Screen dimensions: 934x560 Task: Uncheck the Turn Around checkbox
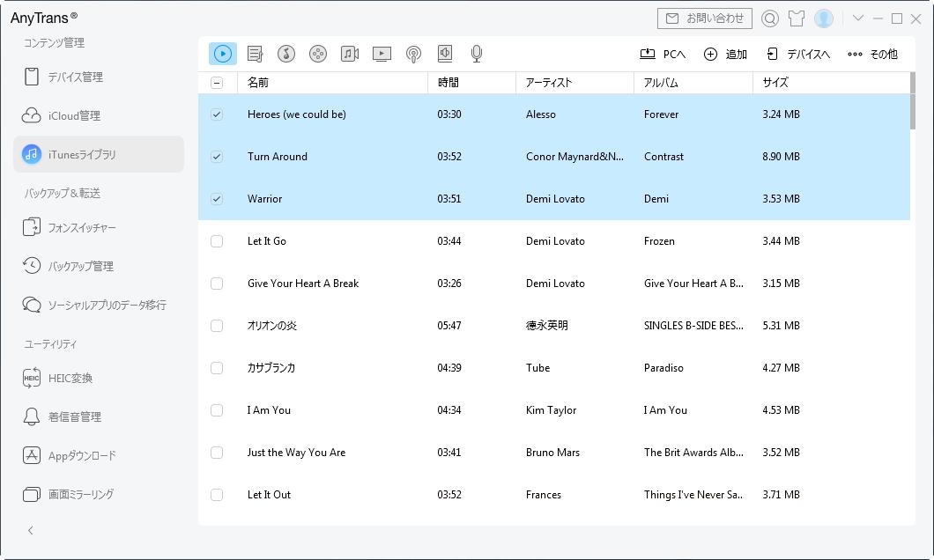point(217,157)
